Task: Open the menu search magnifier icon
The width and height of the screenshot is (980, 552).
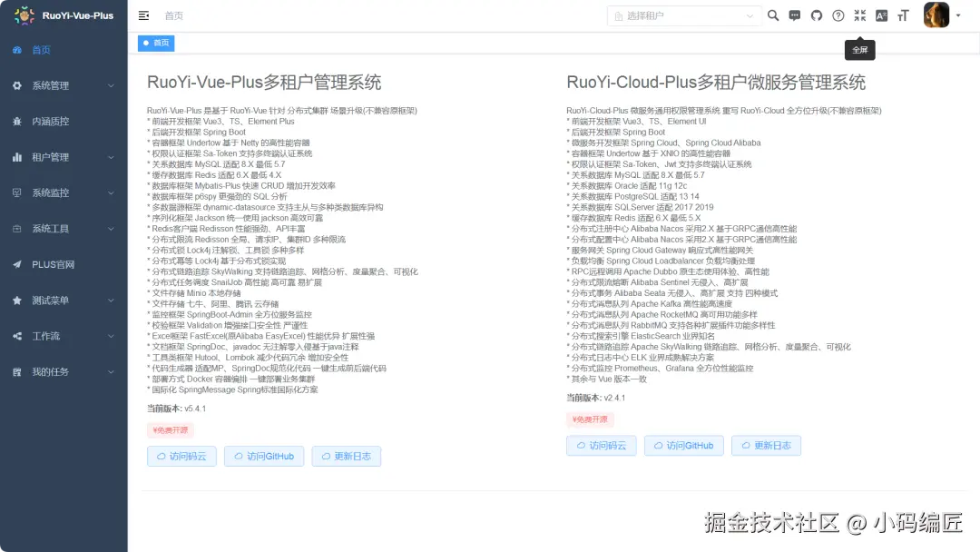Action: [773, 15]
